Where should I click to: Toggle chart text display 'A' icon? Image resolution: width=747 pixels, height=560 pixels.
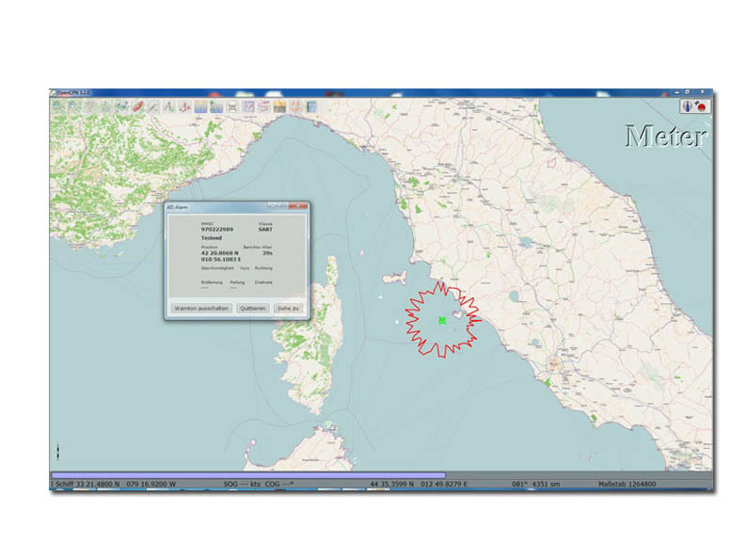169,106
